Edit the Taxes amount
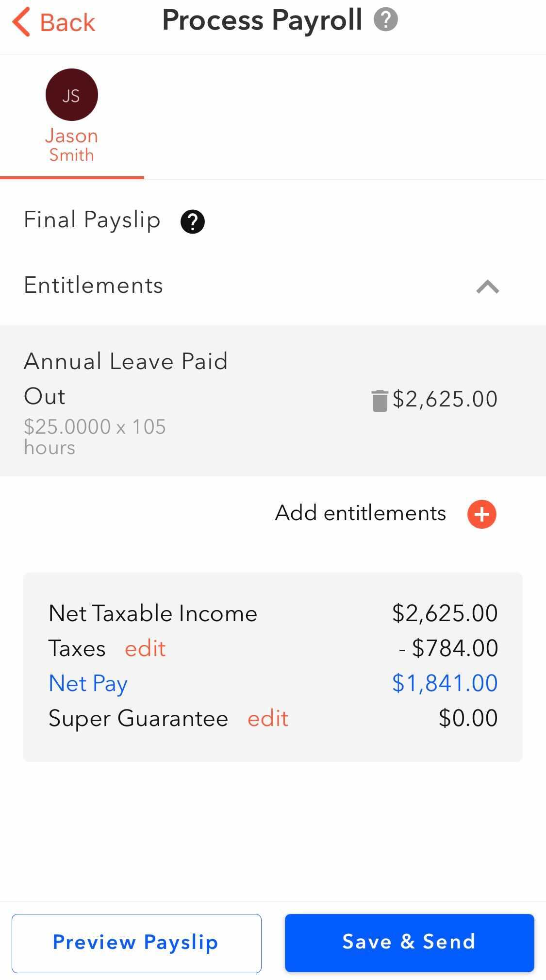Image resolution: width=546 pixels, height=980 pixels. (145, 649)
